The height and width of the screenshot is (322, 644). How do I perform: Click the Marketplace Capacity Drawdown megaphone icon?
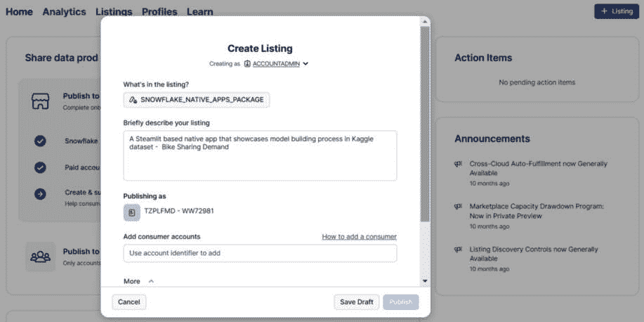coord(459,207)
